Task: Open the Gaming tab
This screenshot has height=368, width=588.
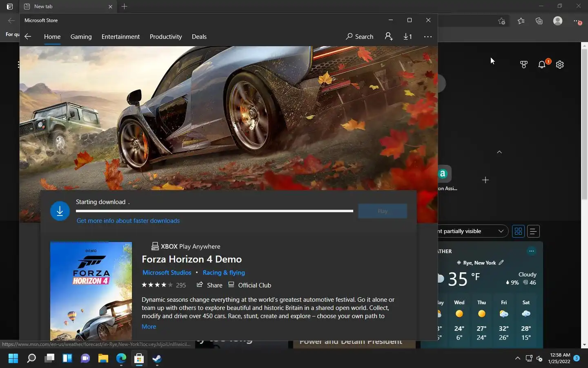Action: (x=81, y=36)
